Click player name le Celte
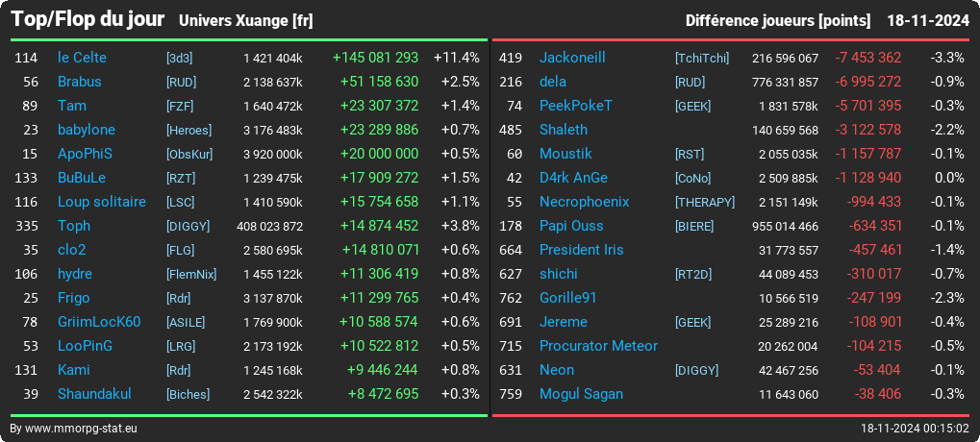The width and height of the screenshot is (980, 442). coord(82,58)
